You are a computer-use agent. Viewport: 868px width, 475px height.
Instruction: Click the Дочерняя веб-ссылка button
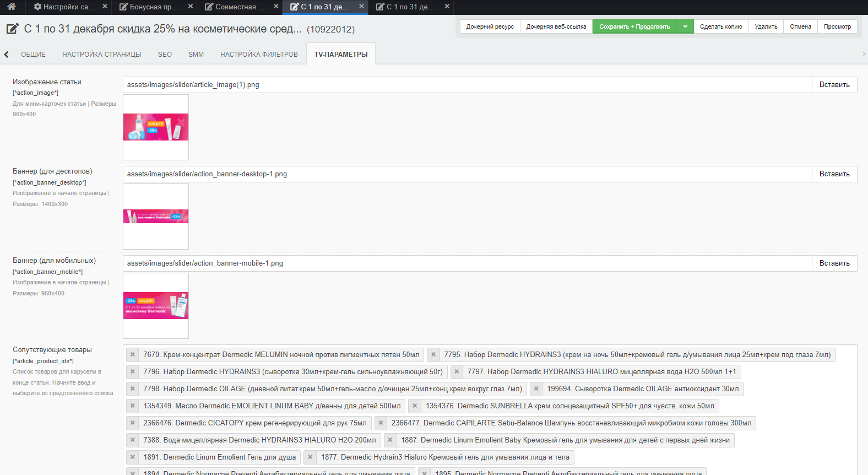pyautogui.click(x=556, y=26)
